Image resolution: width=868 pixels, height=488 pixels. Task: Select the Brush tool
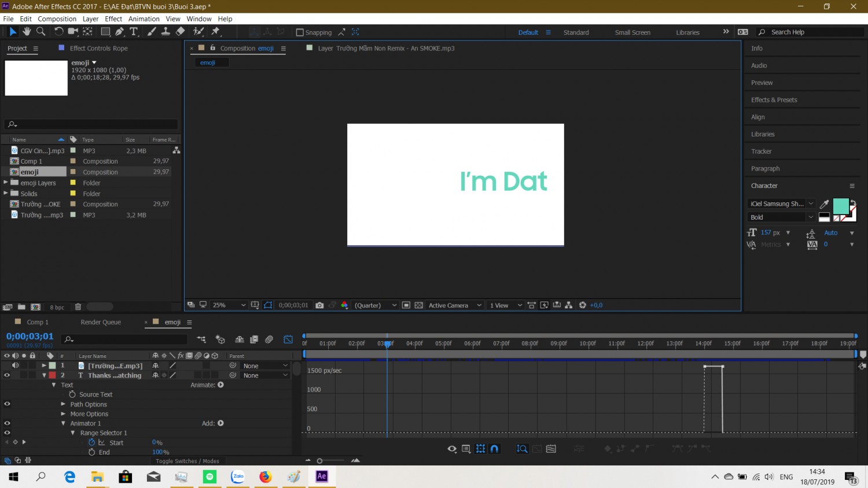click(x=152, y=32)
